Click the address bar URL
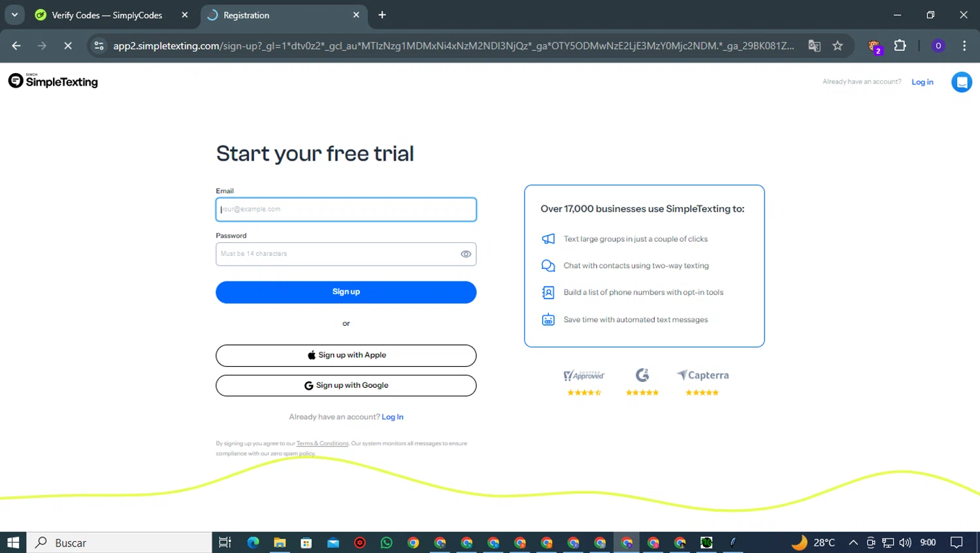This screenshot has width=980, height=553. pyautogui.click(x=453, y=46)
